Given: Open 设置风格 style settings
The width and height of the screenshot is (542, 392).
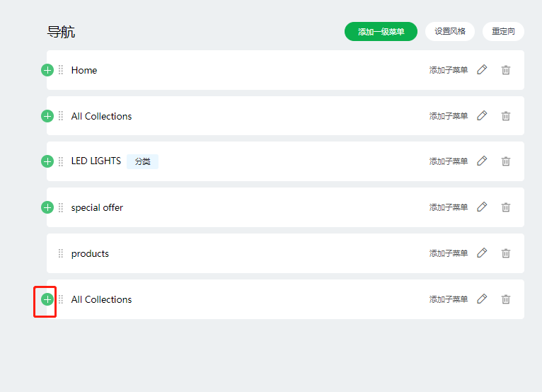Looking at the screenshot, I should (450, 31).
